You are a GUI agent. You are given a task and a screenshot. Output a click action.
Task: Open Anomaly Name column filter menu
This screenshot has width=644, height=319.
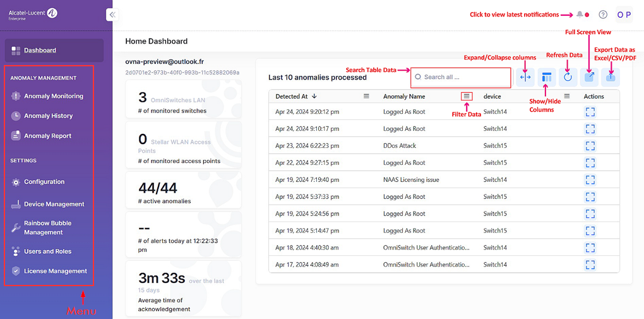click(x=467, y=97)
